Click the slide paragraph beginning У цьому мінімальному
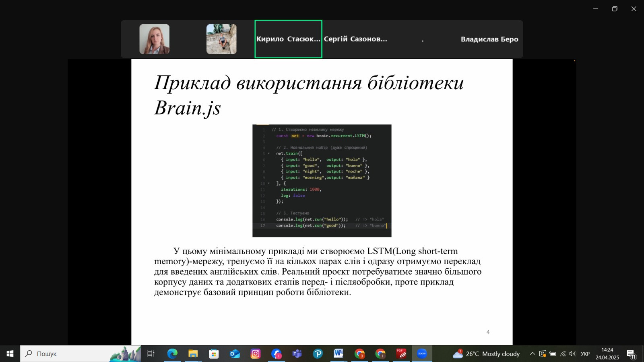The width and height of the screenshot is (644, 362). (x=318, y=271)
